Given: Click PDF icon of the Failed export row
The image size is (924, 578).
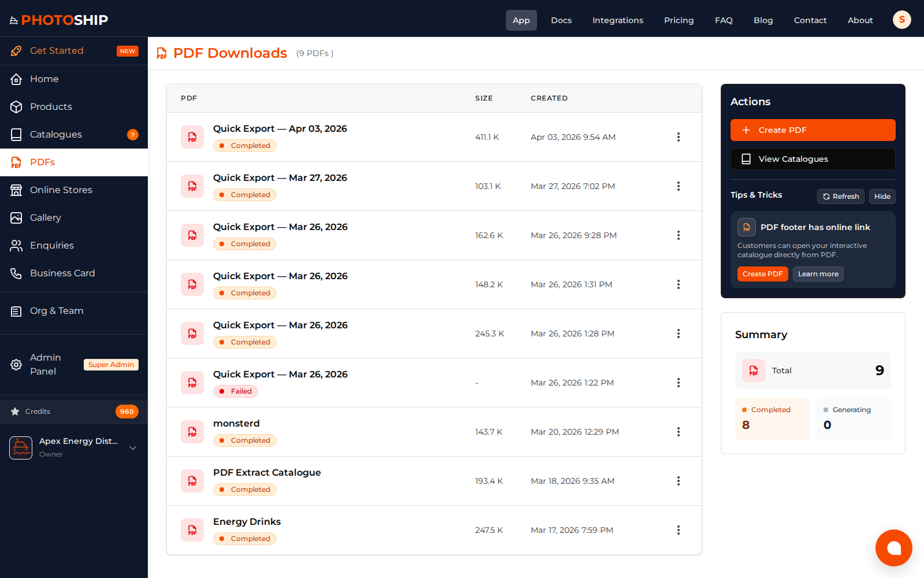Looking at the screenshot, I should tap(192, 383).
